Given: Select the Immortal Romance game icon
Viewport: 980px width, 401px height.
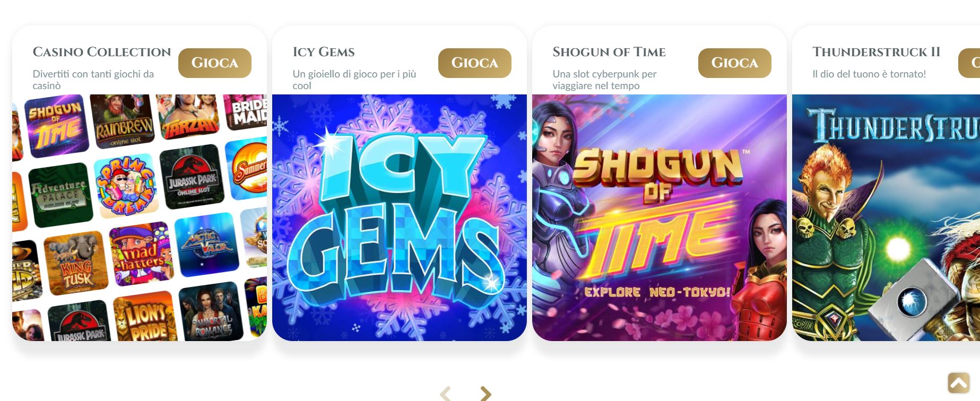Looking at the screenshot, I should (x=211, y=312).
